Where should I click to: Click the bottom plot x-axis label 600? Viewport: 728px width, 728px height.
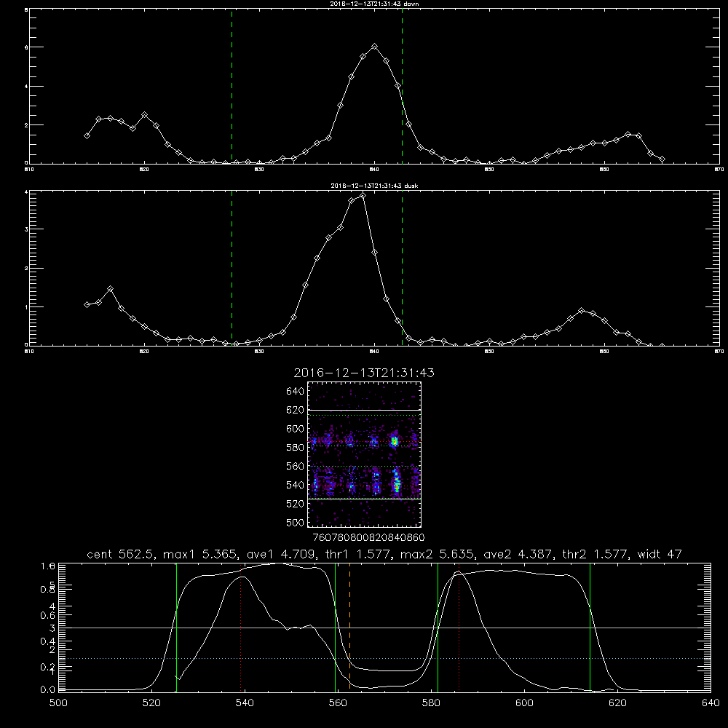(524, 703)
